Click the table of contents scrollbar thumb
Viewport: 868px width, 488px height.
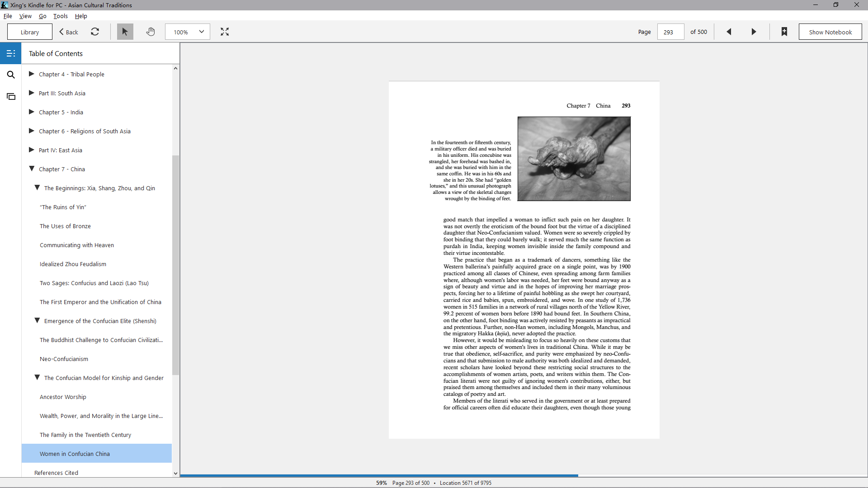coord(175,265)
